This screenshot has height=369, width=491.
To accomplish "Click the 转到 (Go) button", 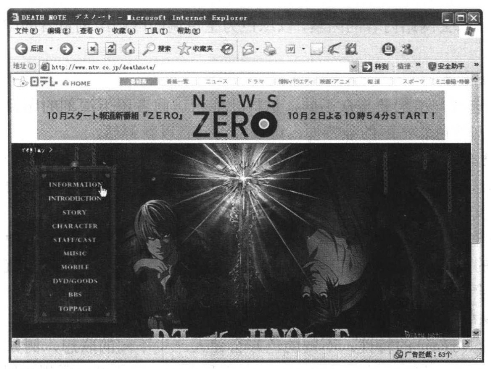I will click(x=375, y=67).
